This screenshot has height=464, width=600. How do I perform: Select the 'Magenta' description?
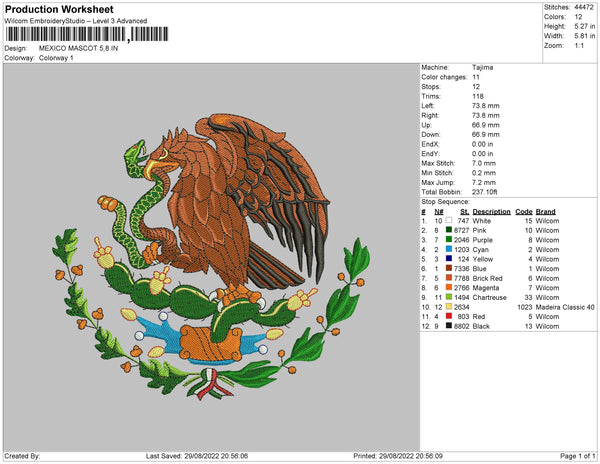(486, 288)
